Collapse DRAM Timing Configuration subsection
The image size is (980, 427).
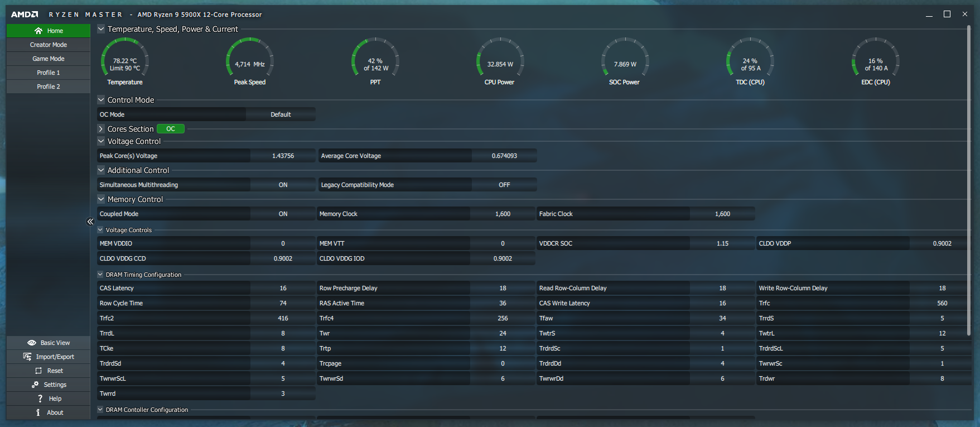100,275
